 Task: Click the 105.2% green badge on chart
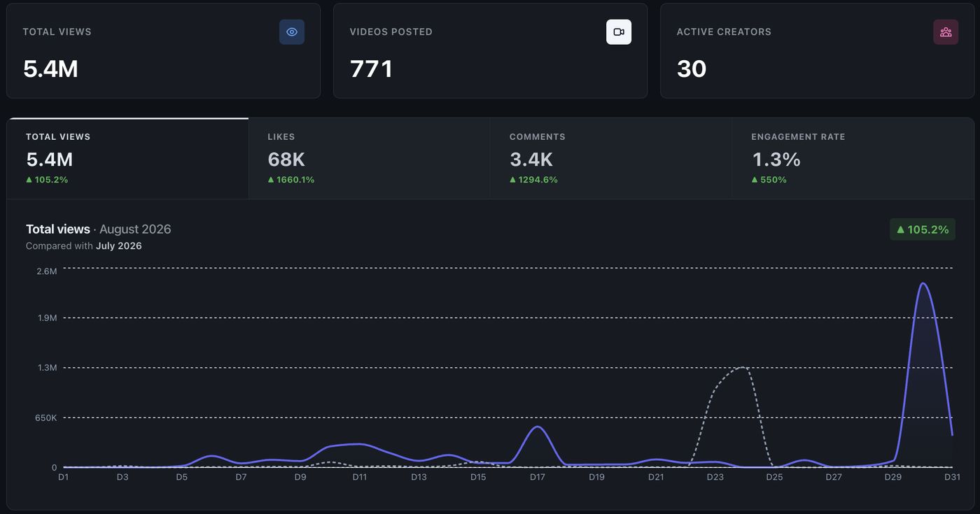click(x=923, y=229)
